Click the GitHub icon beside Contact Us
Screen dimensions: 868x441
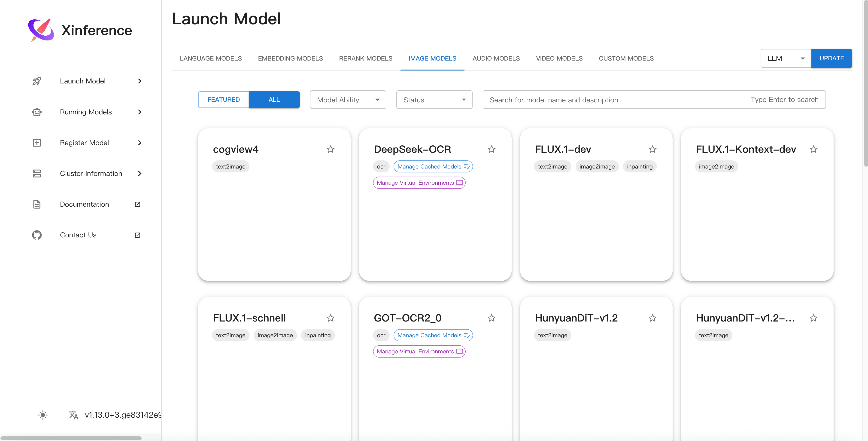click(37, 235)
